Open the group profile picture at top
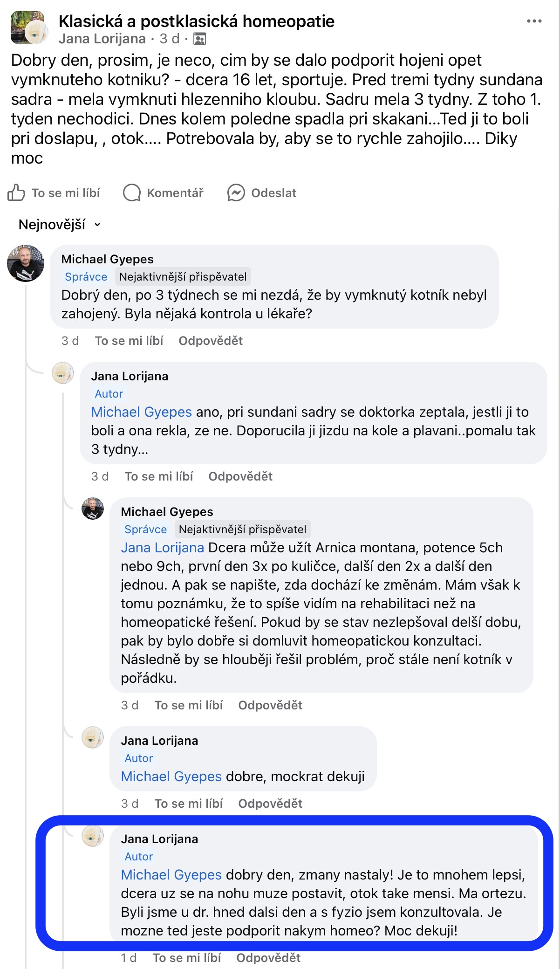Image resolution: width=560 pixels, height=969 pixels. (x=27, y=27)
